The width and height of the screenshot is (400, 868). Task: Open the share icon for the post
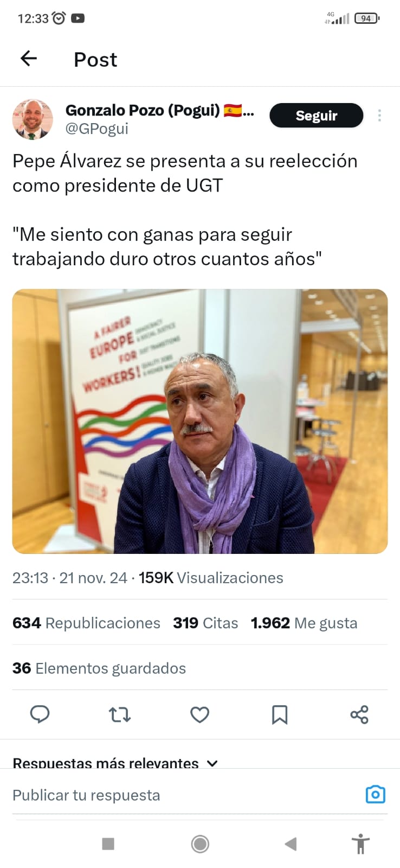[x=359, y=714]
